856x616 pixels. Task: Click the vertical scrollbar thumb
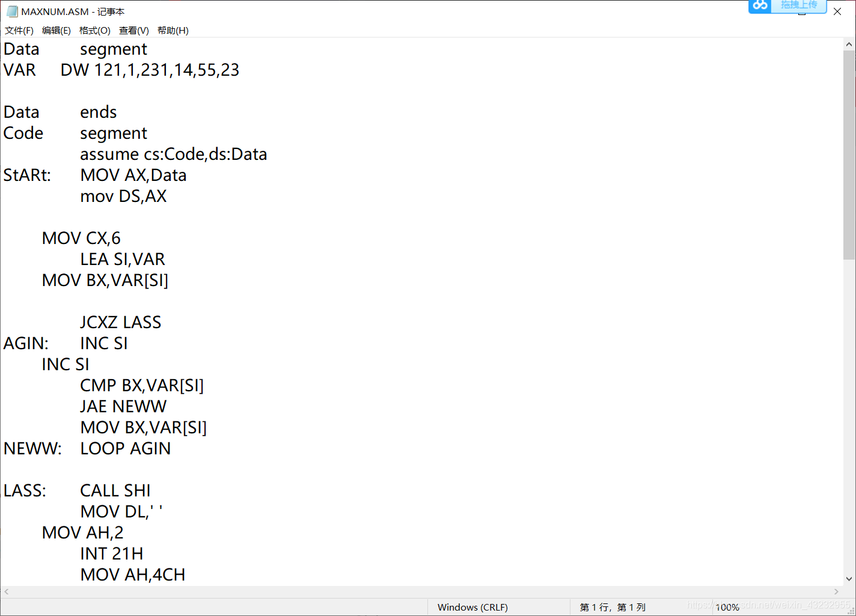tap(849, 155)
